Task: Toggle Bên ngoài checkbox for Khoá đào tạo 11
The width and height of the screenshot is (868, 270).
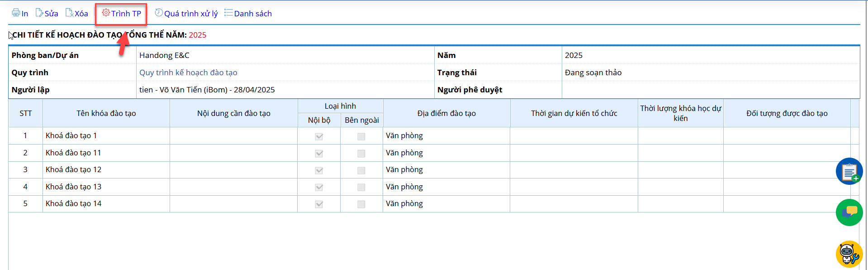Action: 361,154
